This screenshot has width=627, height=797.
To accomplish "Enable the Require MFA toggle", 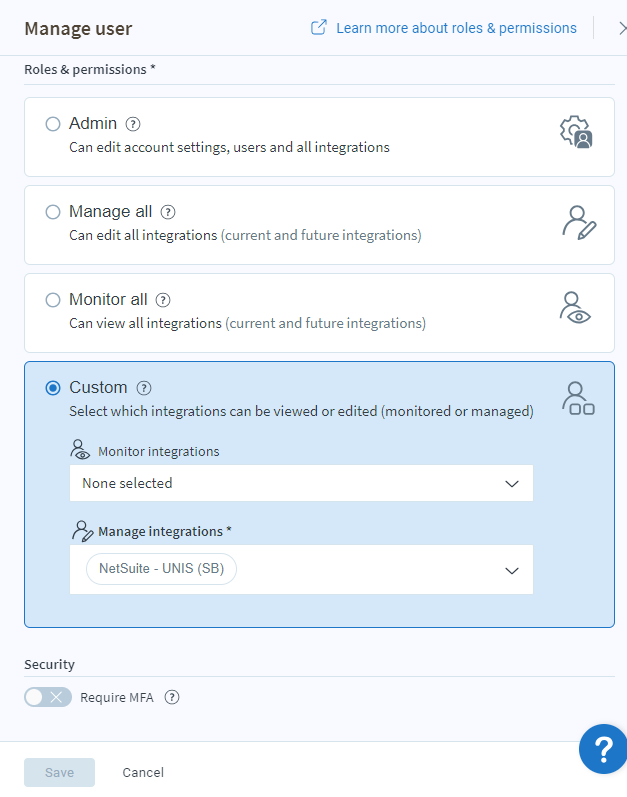I will (x=48, y=698).
